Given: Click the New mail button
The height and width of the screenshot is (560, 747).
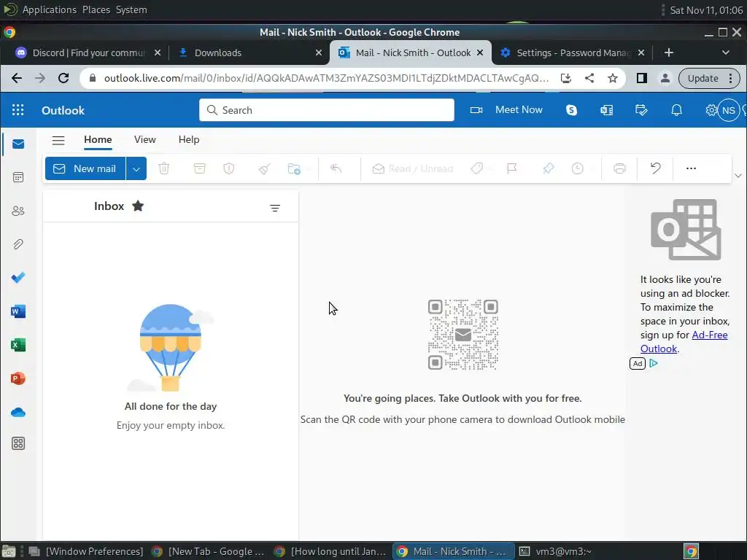Looking at the screenshot, I should pyautogui.click(x=85, y=168).
